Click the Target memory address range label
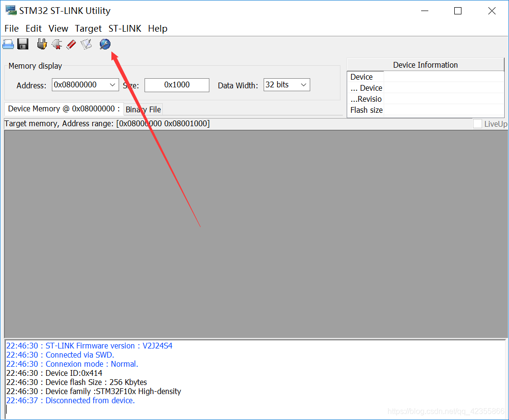 coord(107,124)
